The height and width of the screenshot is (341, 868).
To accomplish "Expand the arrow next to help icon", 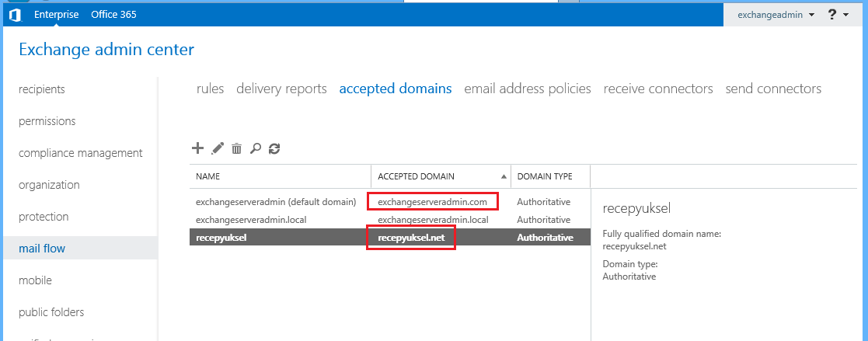I will pos(845,16).
